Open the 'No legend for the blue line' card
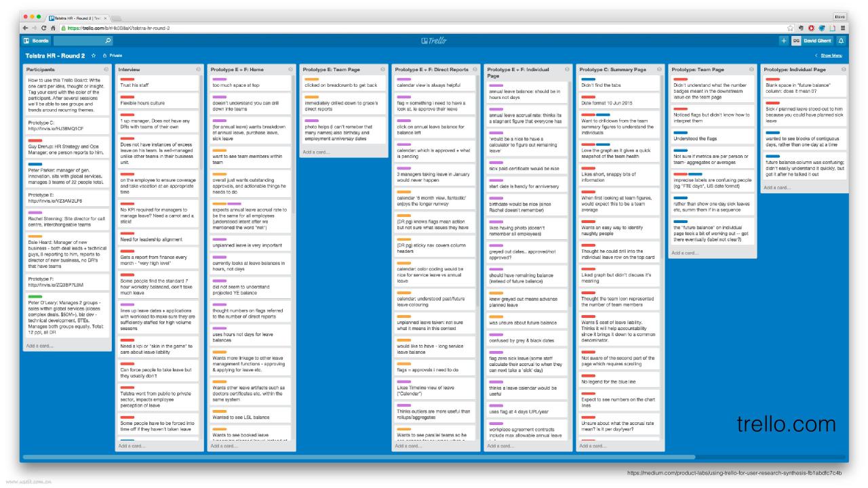 [619, 380]
